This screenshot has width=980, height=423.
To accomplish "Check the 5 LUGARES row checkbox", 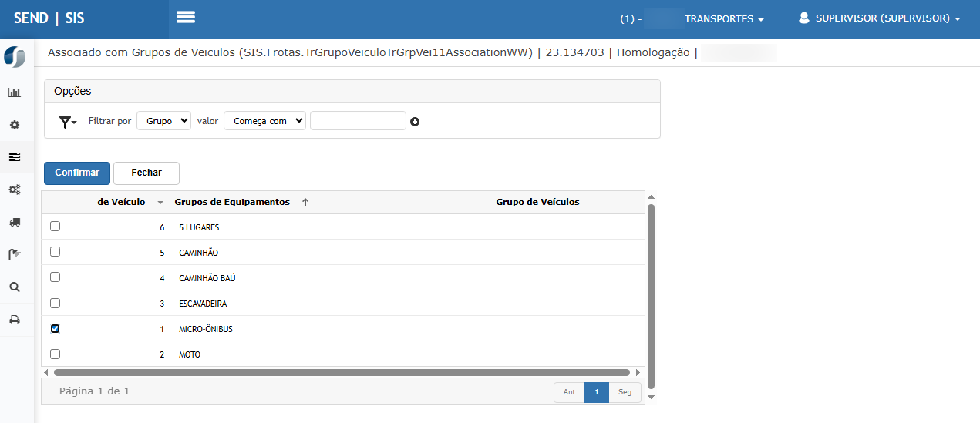I will point(55,227).
